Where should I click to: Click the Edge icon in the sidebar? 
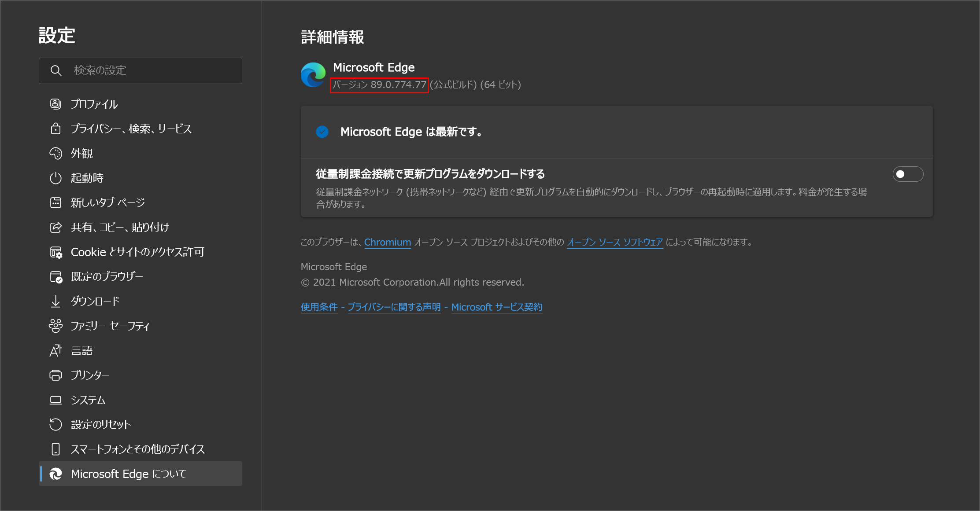pyautogui.click(x=55, y=474)
